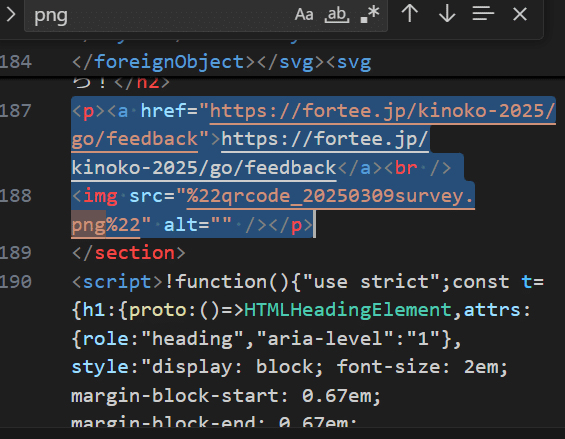This screenshot has height=439, width=565.
Task: Click the HTMLHeadingElement identifier
Action: tap(348, 310)
